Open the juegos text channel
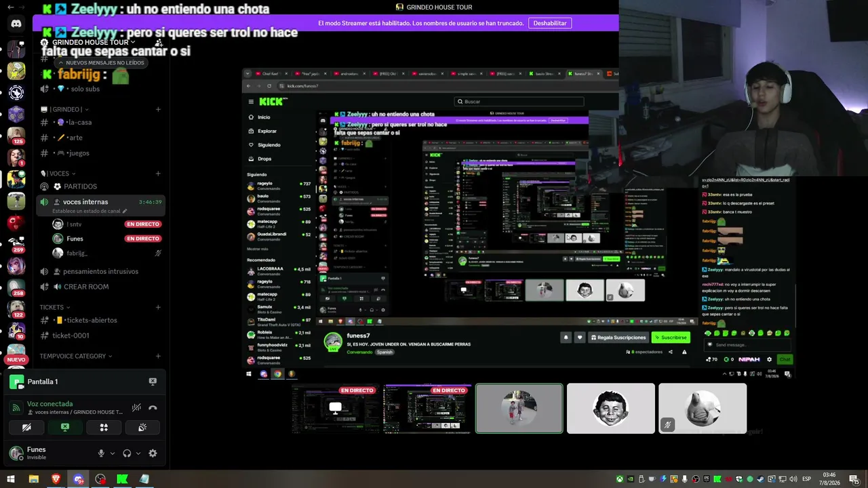868x488 pixels. (100, 153)
